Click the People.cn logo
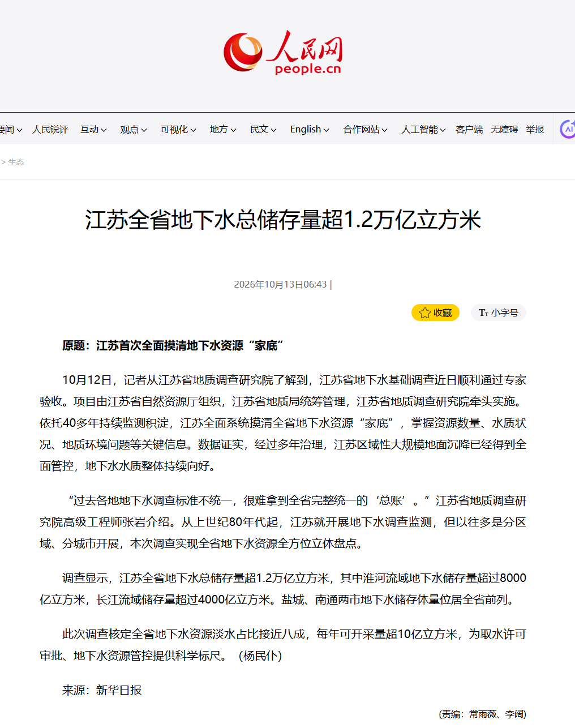 click(283, 53)
